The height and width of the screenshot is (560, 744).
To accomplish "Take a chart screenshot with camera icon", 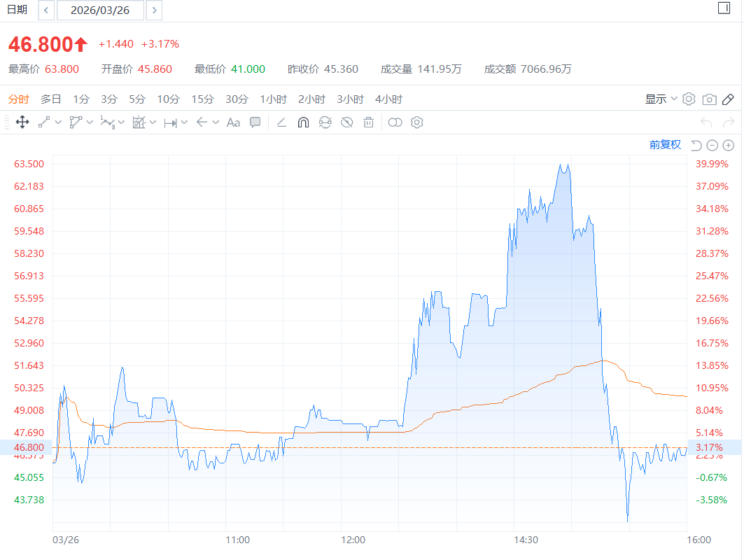I will click(x=709, y=99).
